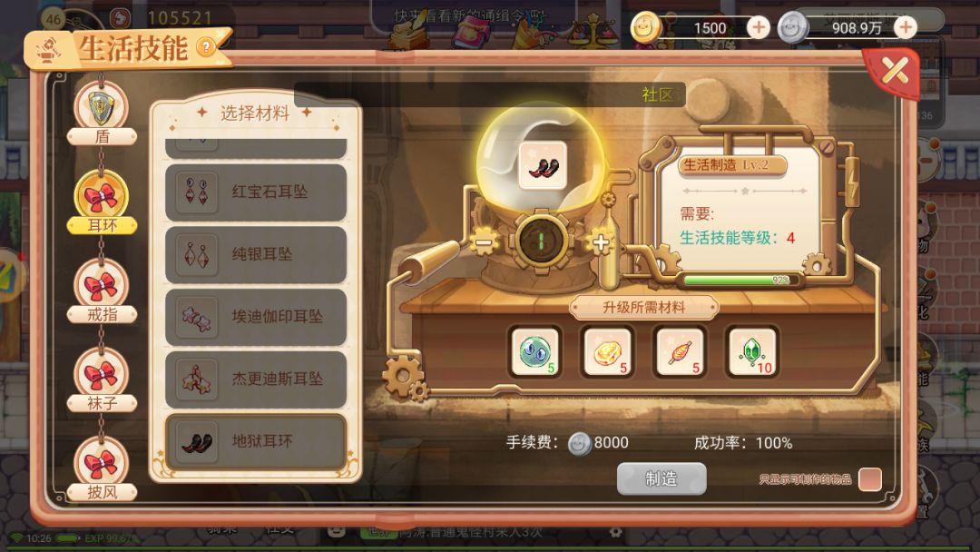980x552 pixels.
Task: Select the 盾 shield category icon
Action: pos(102,108)
